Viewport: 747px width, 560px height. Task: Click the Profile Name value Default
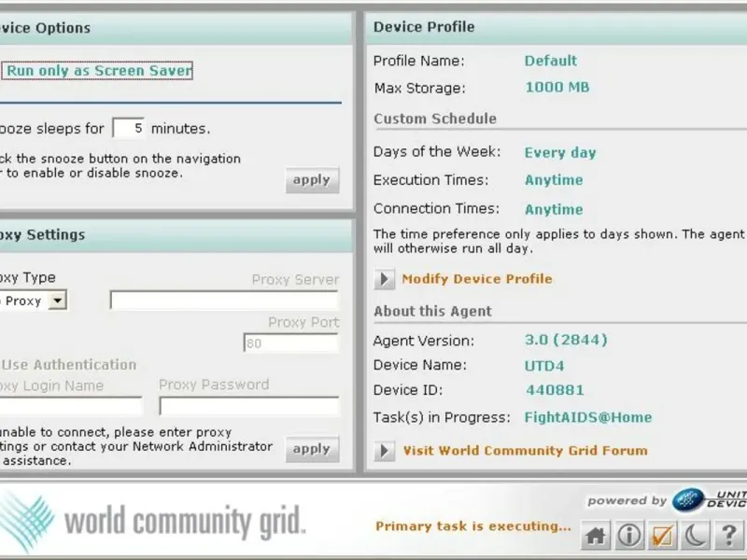[x=550, y=61]
